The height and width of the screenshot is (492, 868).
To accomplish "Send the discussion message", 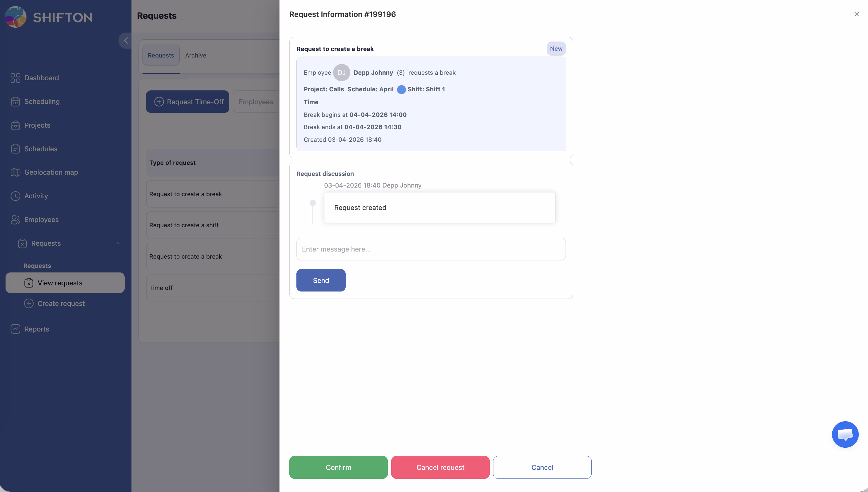I will click(x=320, y=280).
